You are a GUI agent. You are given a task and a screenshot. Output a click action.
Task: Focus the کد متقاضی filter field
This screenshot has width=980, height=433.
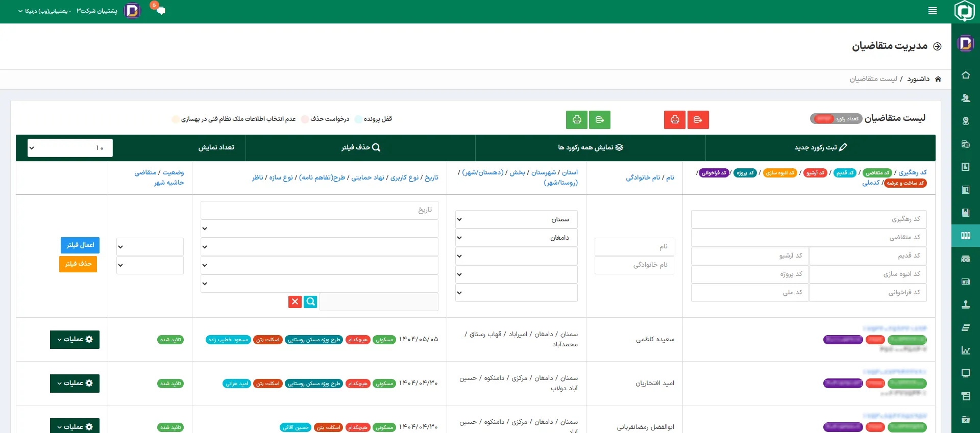point(809,238)
